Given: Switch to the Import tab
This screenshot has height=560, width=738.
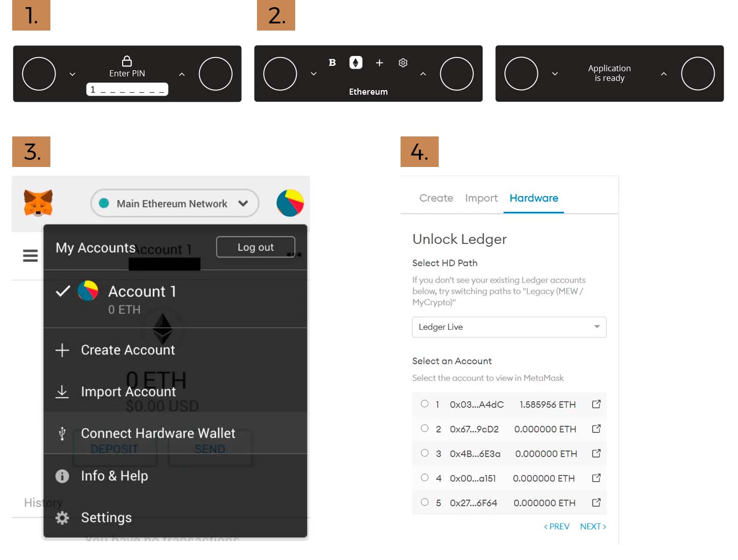Looking at the screenshot, I should click(x=481, y=198).
